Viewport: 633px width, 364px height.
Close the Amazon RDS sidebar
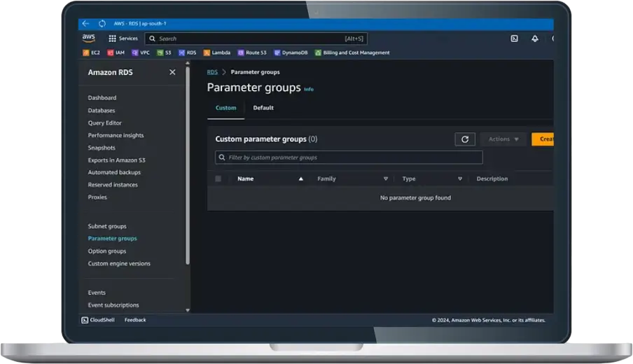click(172, 72)
